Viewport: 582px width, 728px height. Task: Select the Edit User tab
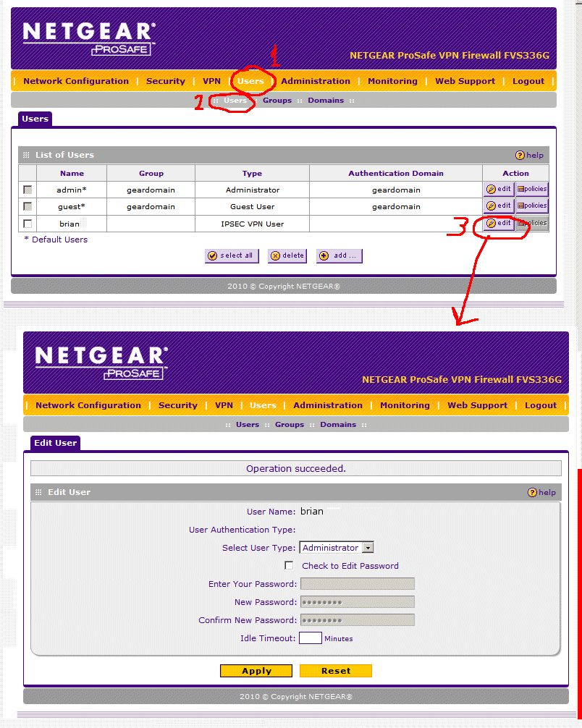tap(55, 443)
